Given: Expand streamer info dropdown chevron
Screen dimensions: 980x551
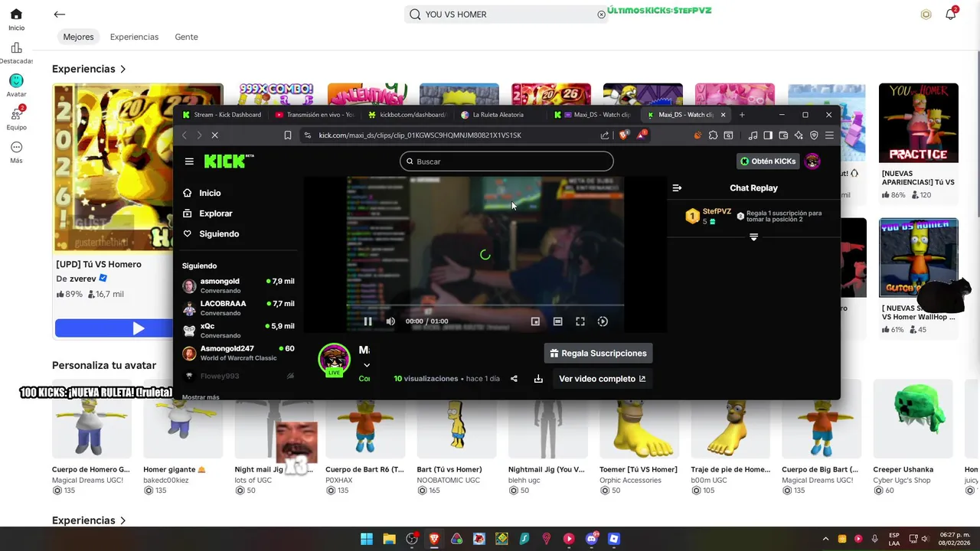Looking at the screenshot, I should (367, 365).
